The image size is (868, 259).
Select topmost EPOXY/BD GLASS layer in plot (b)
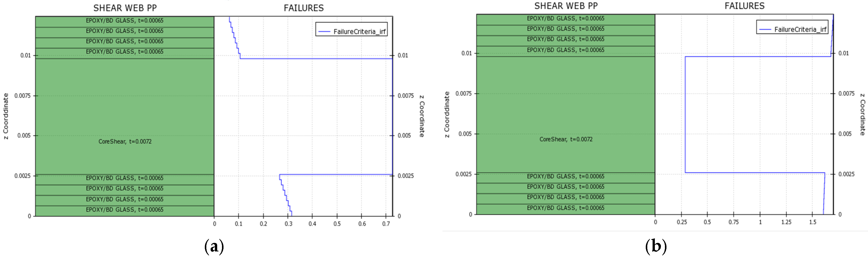(x=566, y=19)
